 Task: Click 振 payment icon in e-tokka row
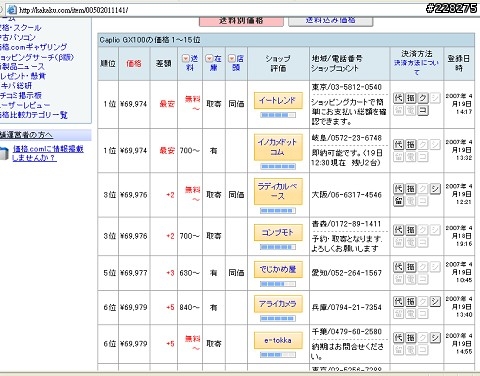pyautogui.click(x=411, y=338)
